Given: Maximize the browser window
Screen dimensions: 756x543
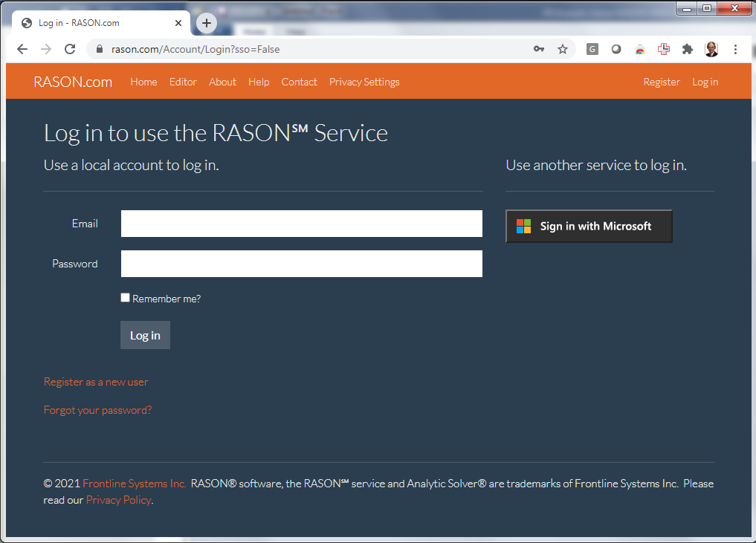Looking at the screenshot, I should coord(707,8).
